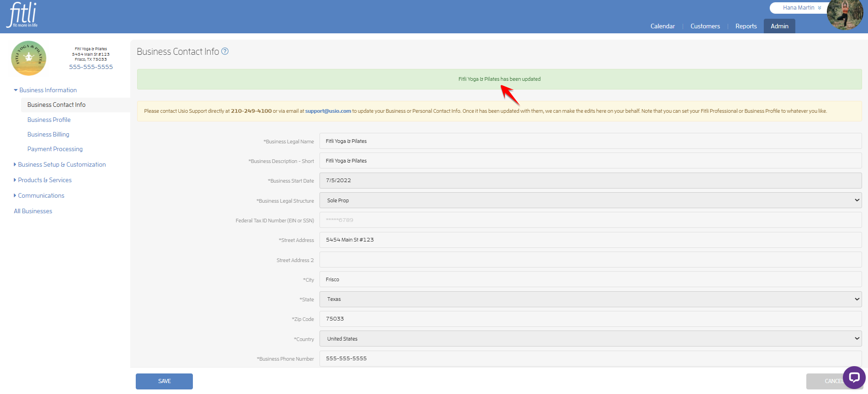The height and width of the screenshot is (394, 868).
Task: Click the Street Address field
Action: point(591,240)
